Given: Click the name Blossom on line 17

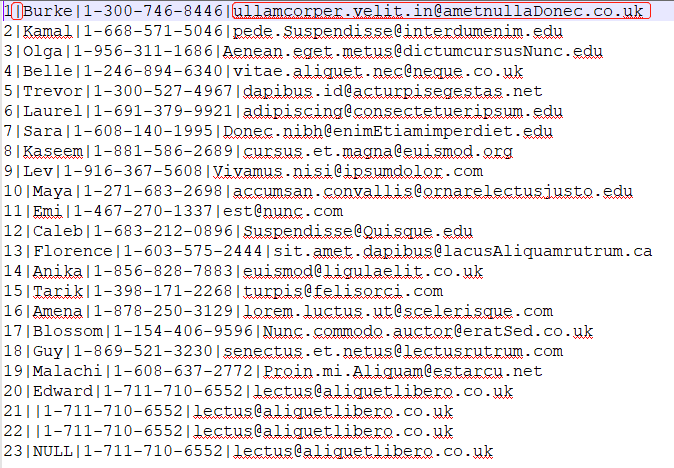Looking at the screenshot, I should [x=67, y=331].
